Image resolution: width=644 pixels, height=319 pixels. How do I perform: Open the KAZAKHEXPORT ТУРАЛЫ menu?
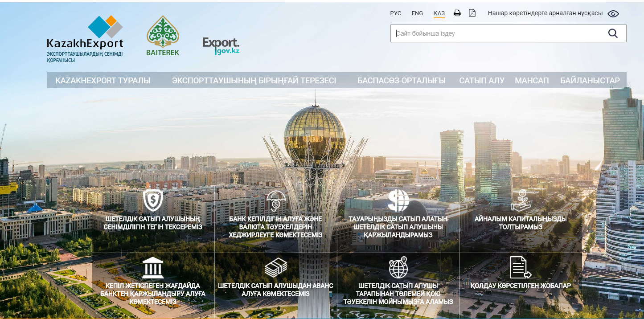point(103,81)
